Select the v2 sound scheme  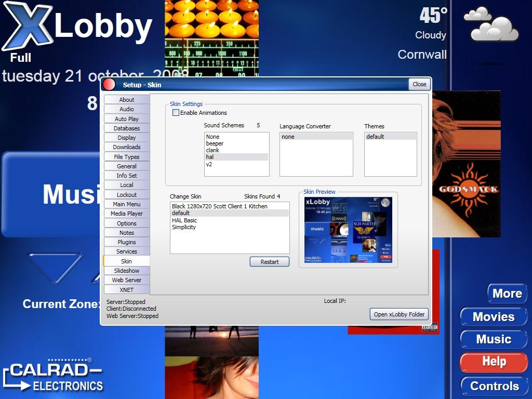click(236, 164)
